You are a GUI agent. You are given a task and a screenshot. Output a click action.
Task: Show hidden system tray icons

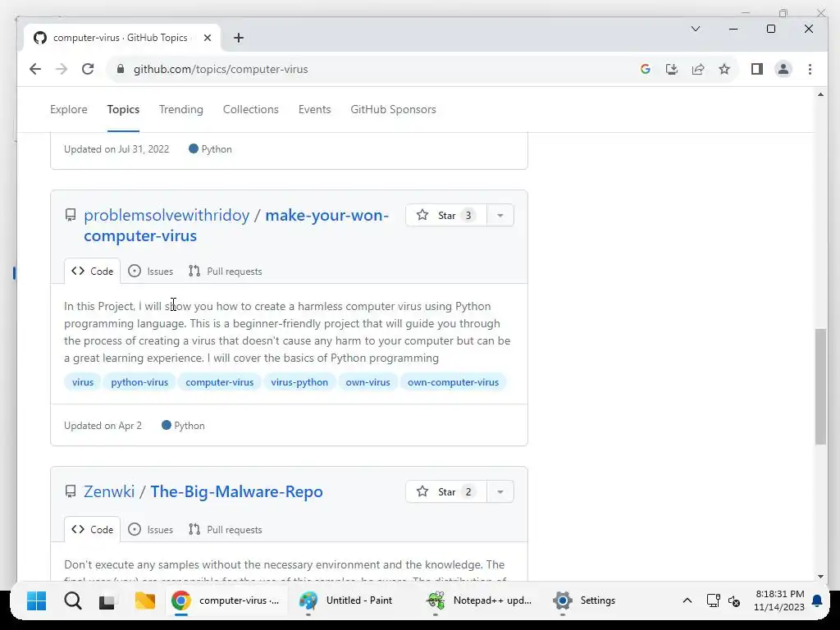(687, 600)
